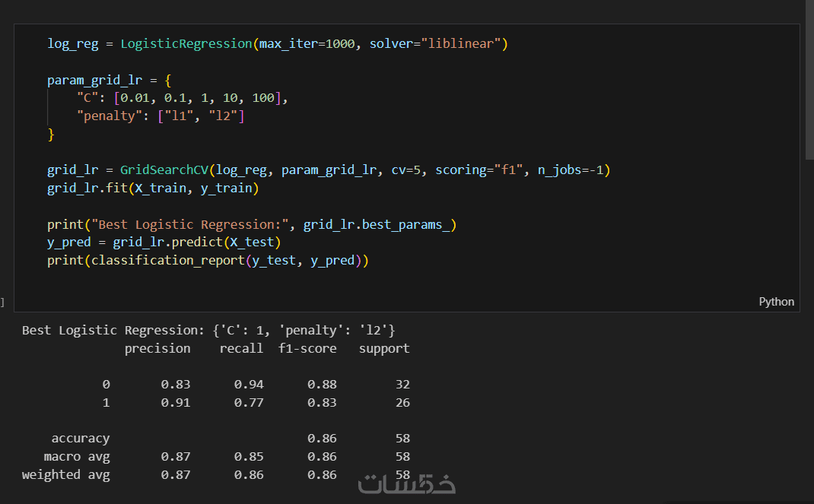
Task: Click the Best Logistic Regression output line
Action: (208, 330)
